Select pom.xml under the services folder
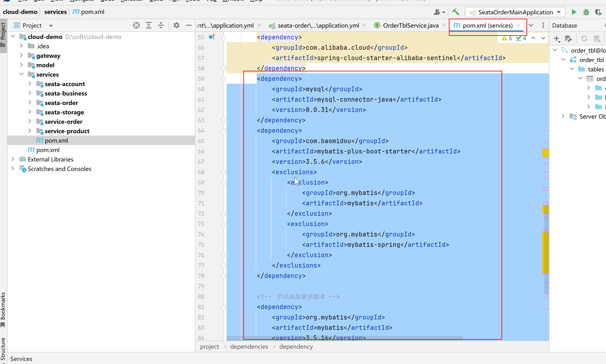606x364 pixels. click(101, 140)
